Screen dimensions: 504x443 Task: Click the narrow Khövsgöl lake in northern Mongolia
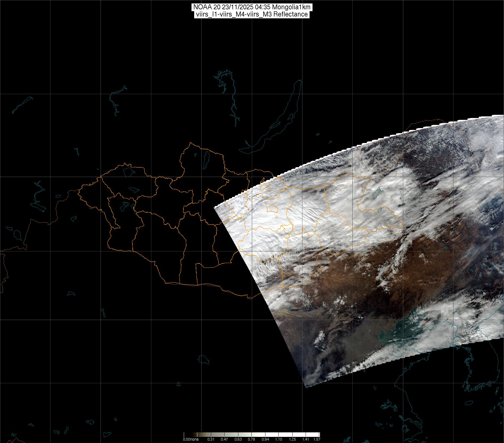point(206,159)
